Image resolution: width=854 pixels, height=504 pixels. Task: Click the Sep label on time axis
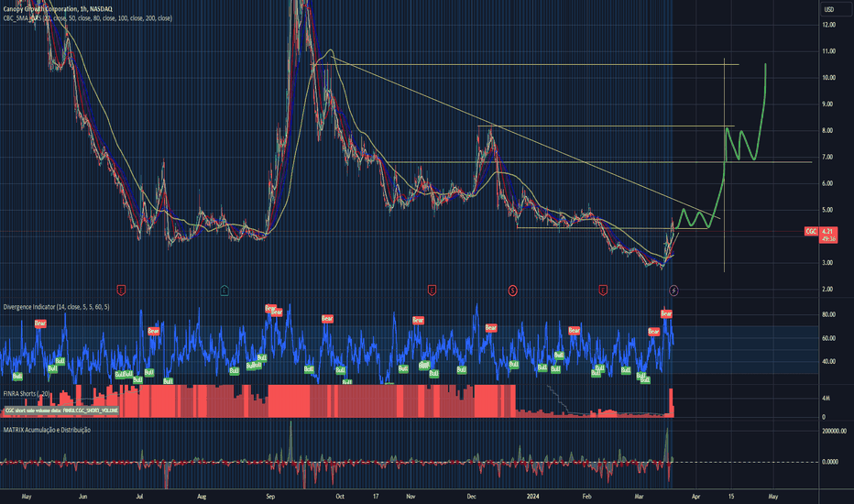[x=270, y=497]
